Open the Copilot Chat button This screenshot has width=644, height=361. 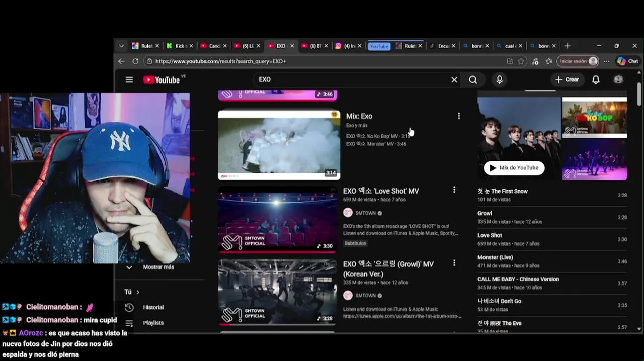pyautogui.click(x=627, y=61)
